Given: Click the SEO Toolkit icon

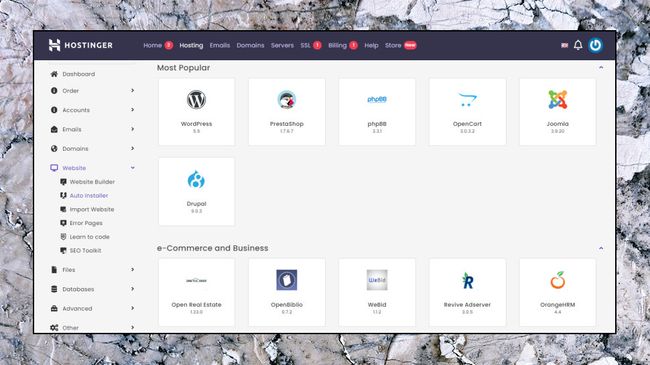Looking at the screenshot, I should click(x=63, y=250).
